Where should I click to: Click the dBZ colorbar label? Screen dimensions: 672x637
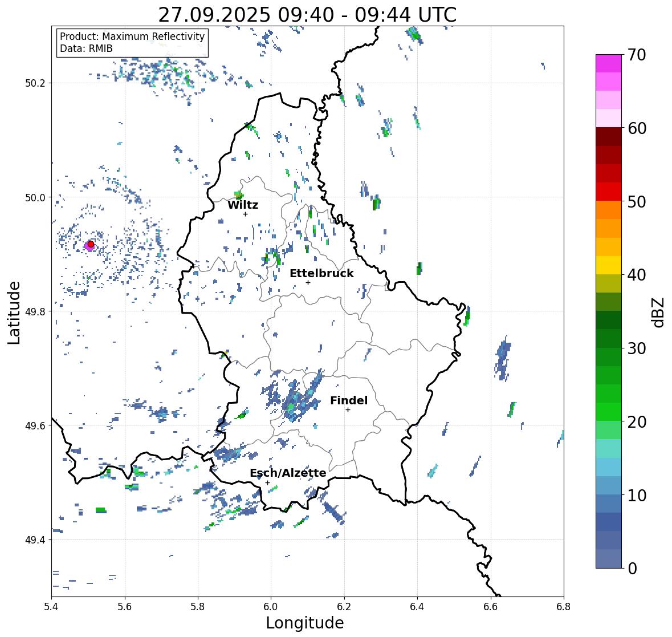point(659,312)
